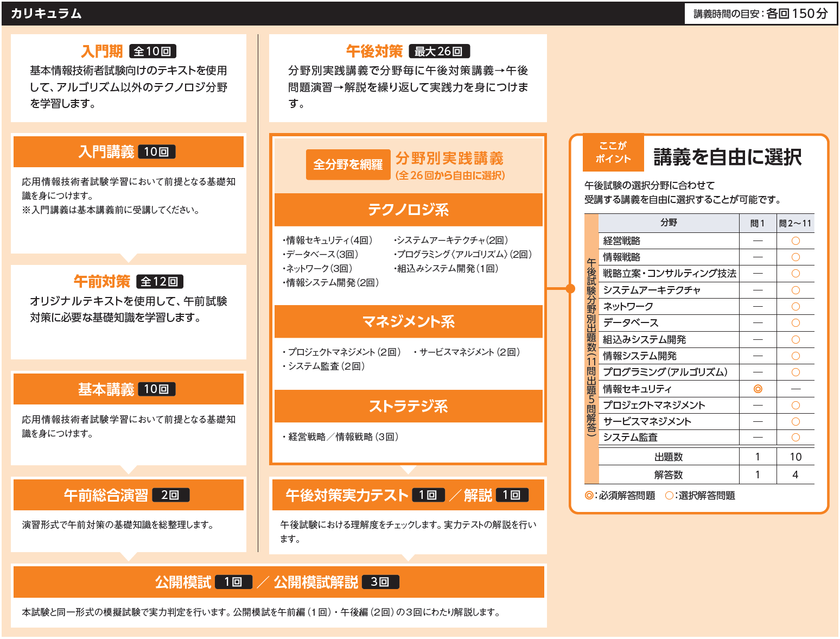The width and height of the screenshot is (840, 639).
Task: Click the 講義時間の目安 box at top right
Action: pos(761,14)
